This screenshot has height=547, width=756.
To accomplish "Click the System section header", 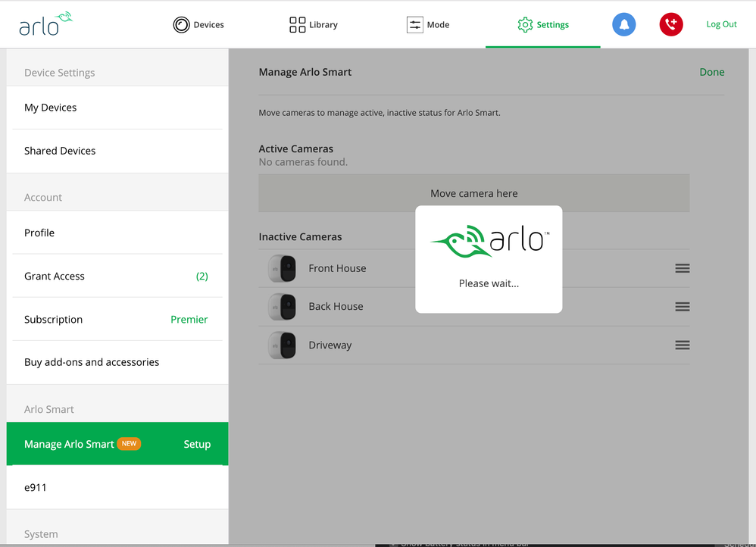I will [x=40, y=534].
